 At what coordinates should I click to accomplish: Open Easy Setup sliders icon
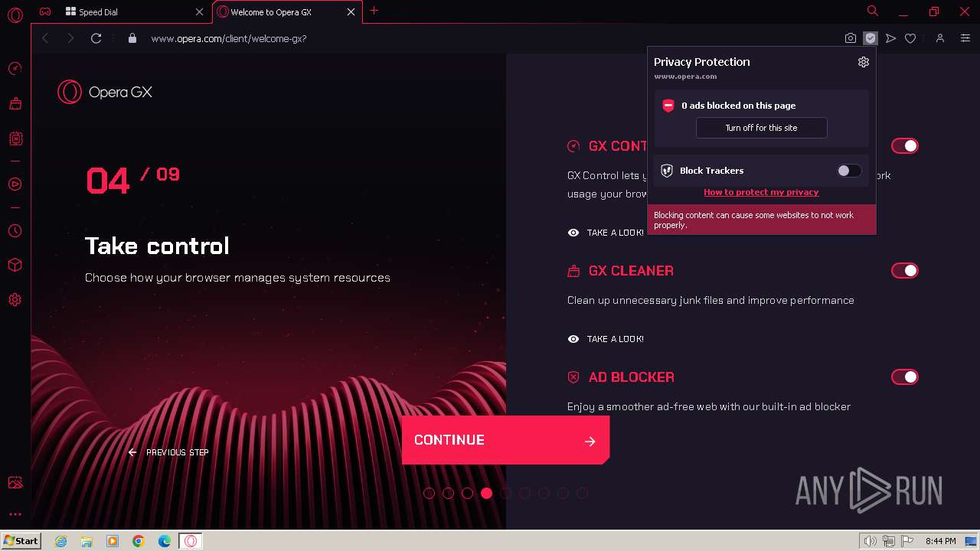[965, 38]
